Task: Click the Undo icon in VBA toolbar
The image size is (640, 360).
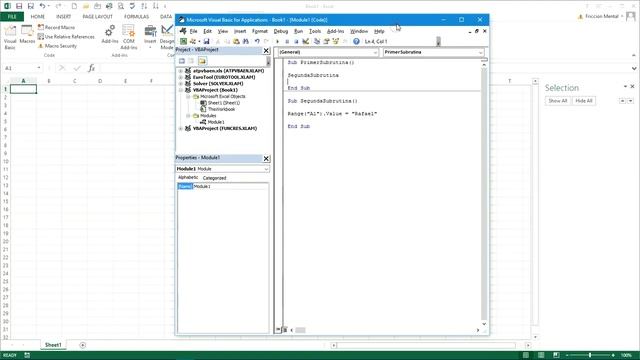Action: pos(257,41)
